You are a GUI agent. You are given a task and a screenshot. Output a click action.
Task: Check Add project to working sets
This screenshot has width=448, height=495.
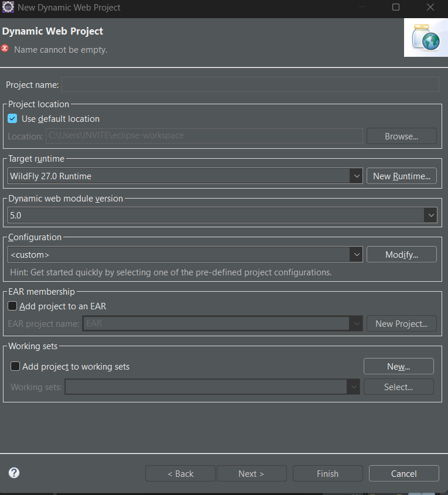[x=15, y=366]
